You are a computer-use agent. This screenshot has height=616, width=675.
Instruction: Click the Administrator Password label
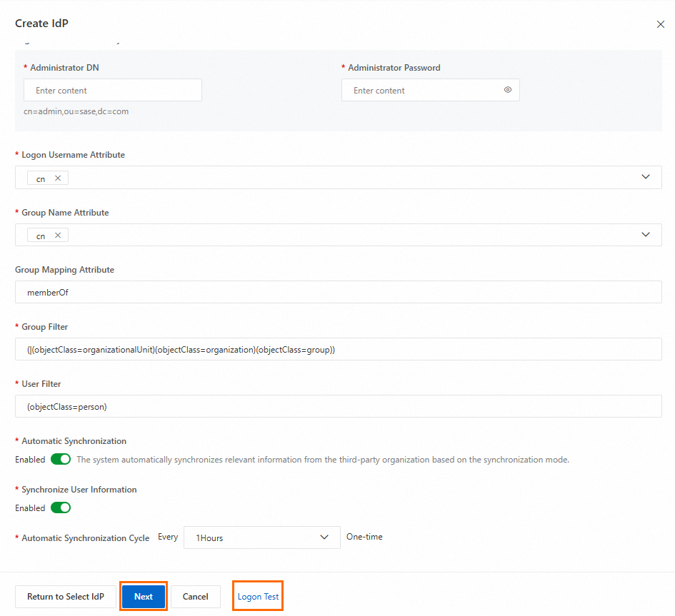(x=394, y=68)
